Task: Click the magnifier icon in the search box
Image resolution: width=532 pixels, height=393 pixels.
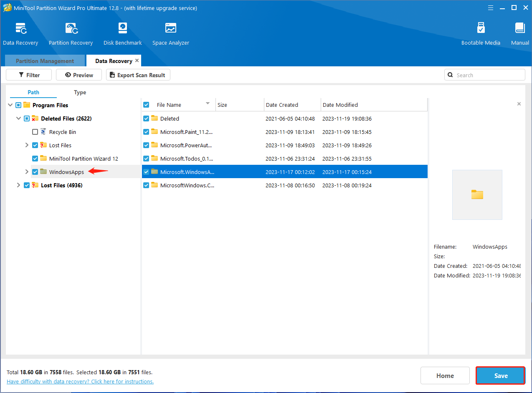Action: click(450, 75)
